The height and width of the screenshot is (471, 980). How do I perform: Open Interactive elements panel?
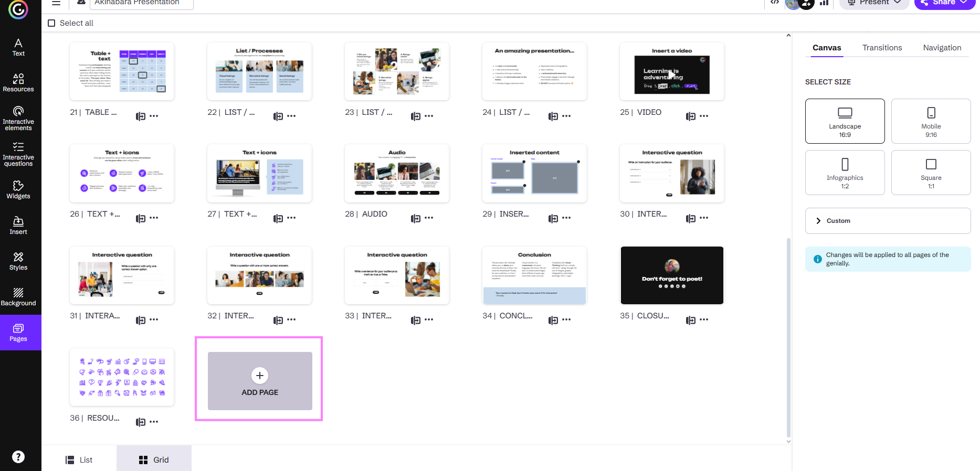[x=18, y=119]
